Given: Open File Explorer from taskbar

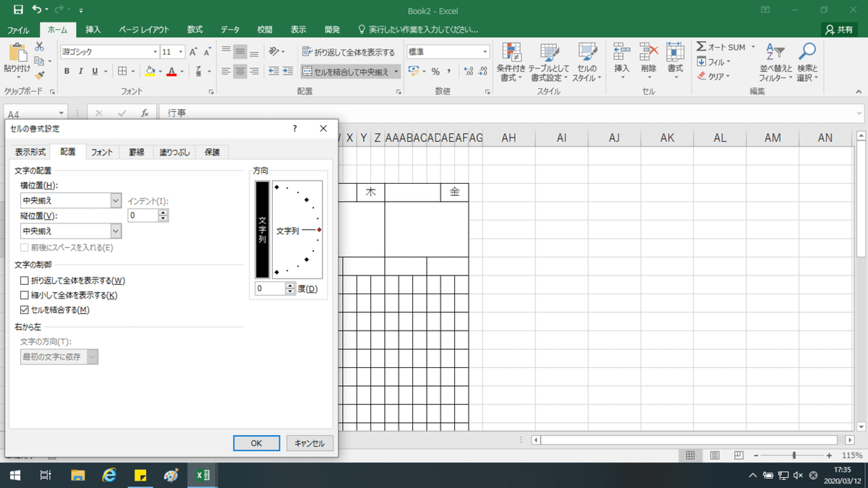Looking at the screenshot, I should tap(78, 475).
